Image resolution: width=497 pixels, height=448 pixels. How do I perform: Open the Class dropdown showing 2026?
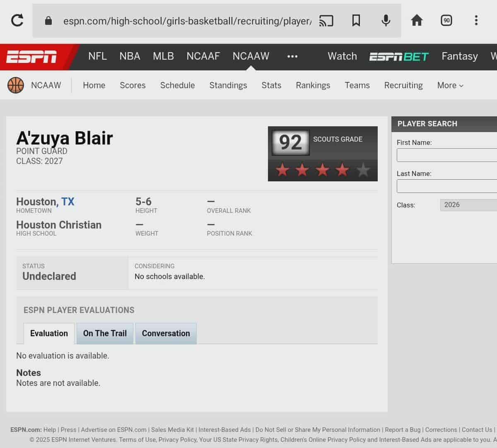pos(468,205)
